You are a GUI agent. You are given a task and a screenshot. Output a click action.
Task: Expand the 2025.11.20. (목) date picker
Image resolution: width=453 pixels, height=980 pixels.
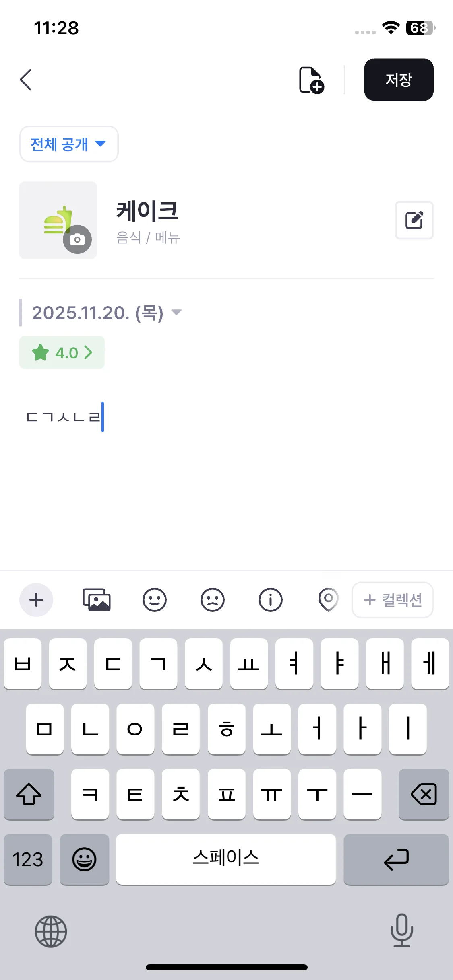pyautogui.click(x=107, y=313)
